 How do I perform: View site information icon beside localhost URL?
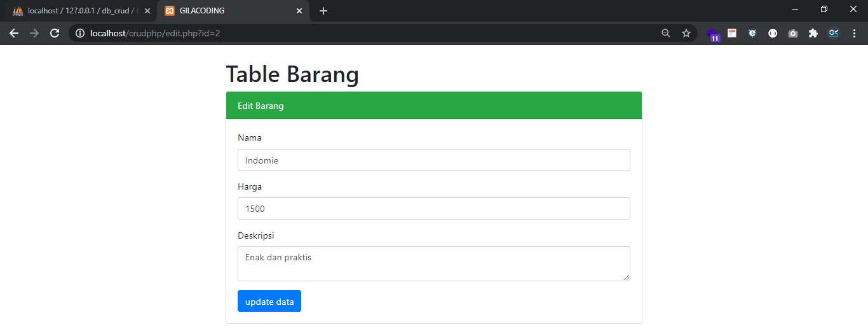[80, 33]
